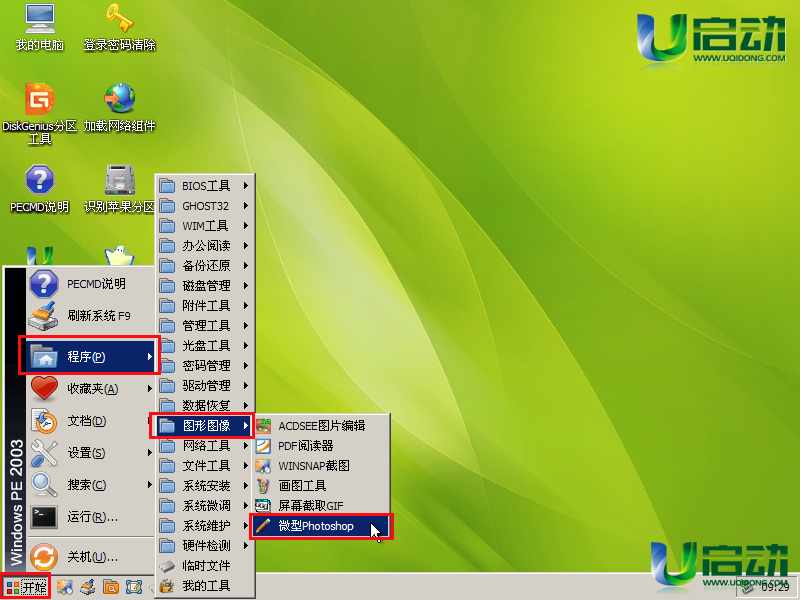Expand the 网络工具 folder submenu

[x=205, y=446]
